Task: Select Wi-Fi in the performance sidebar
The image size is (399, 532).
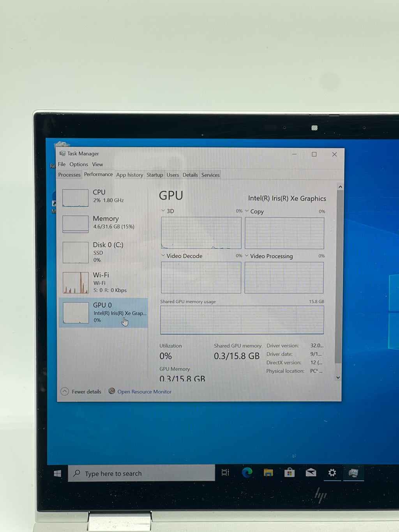Action: tap(103, 282)
